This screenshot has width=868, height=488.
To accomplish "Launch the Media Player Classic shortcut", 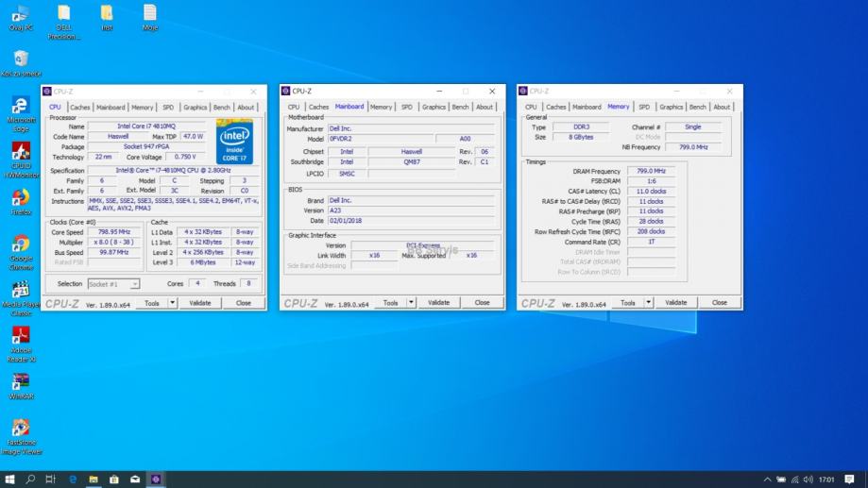I will click(20, 290).
